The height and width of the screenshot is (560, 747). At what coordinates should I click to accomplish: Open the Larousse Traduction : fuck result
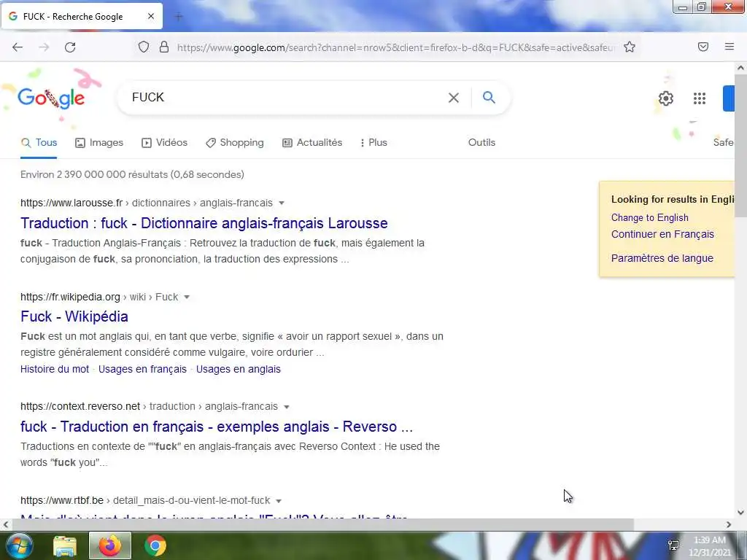click(204, 223)
